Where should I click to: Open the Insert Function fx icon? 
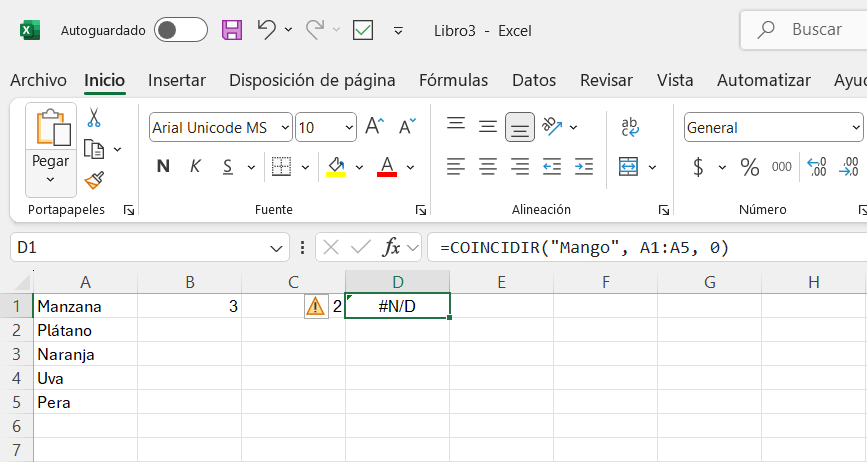tap(391, 247)
